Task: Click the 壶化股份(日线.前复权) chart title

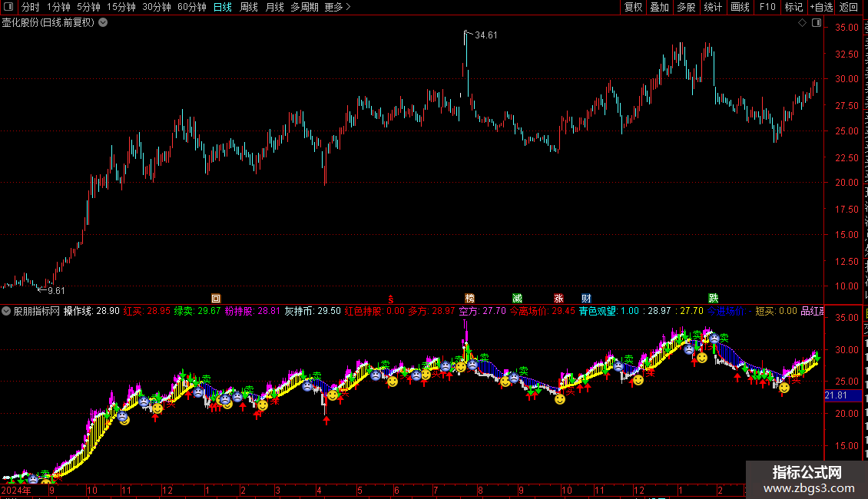Action: click(x=48, y=23)
